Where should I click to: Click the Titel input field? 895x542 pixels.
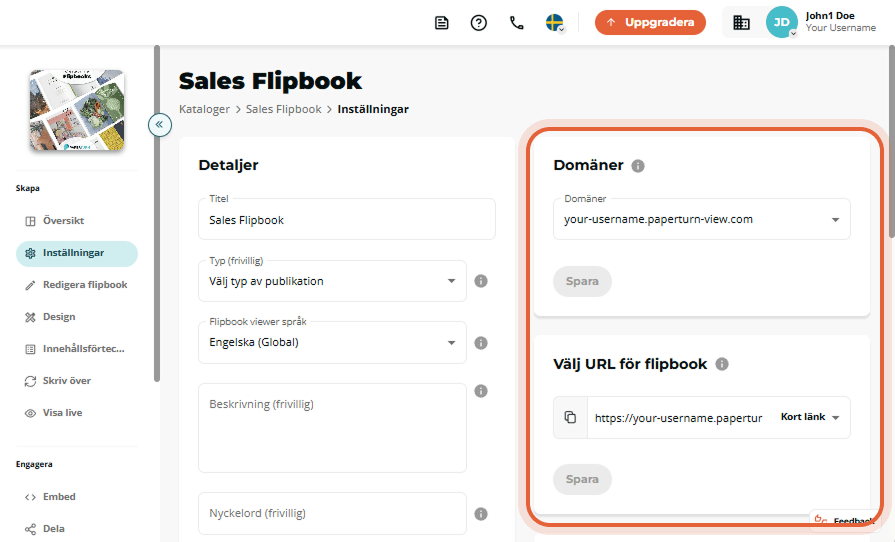point(347,219)
